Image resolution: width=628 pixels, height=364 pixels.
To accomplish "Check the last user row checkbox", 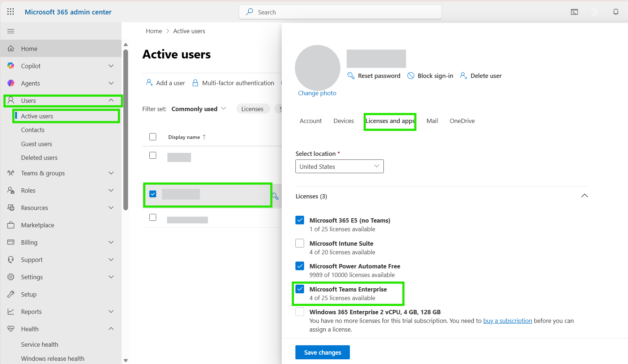I will coord(153,217).
